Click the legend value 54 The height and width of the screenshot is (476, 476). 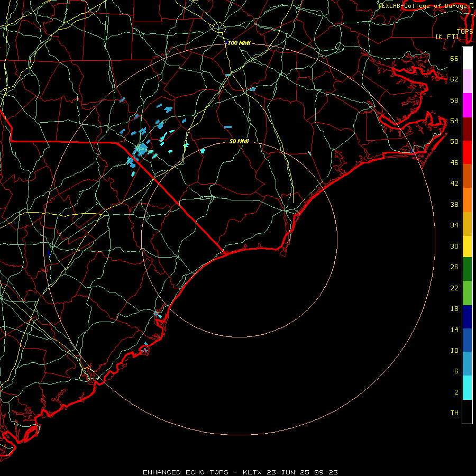click(454, 121)
